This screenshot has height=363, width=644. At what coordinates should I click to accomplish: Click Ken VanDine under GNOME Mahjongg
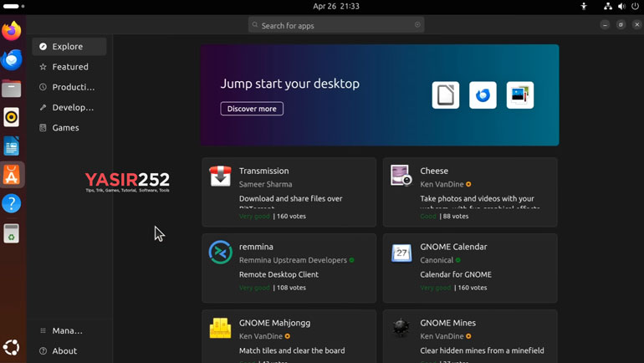pos(261,336)
